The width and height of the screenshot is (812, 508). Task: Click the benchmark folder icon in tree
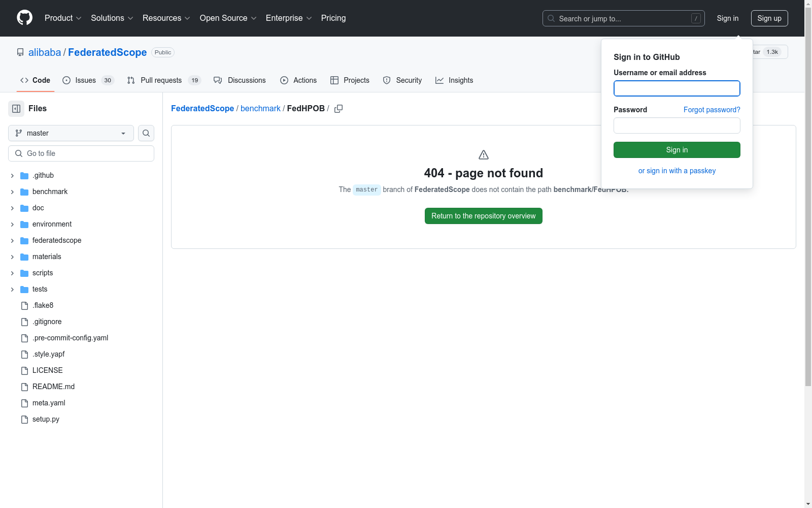coord(24,192)
